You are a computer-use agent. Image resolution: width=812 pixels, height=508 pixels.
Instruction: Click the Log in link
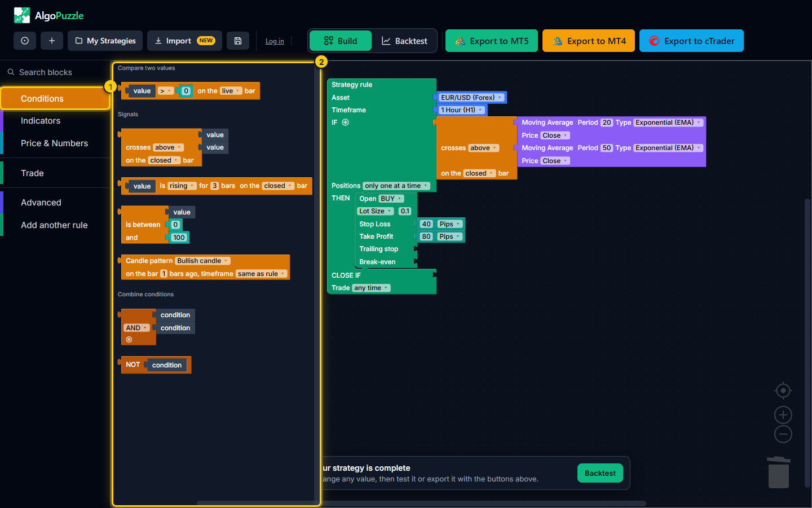(x=275, y=41)
